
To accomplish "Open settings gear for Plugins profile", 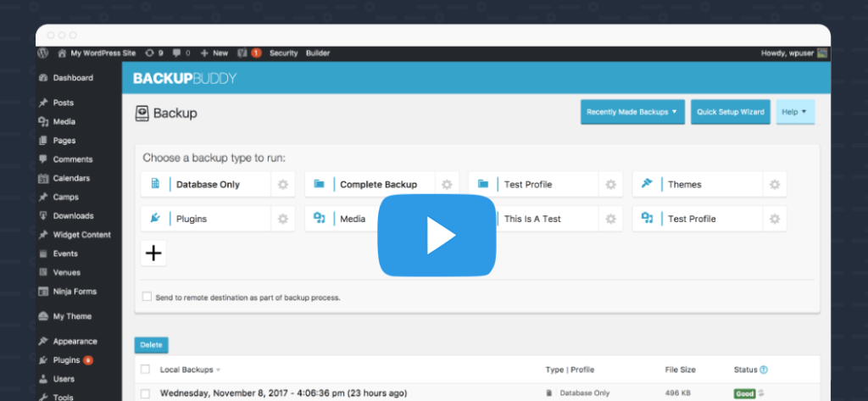I will [x=283, y=219].
